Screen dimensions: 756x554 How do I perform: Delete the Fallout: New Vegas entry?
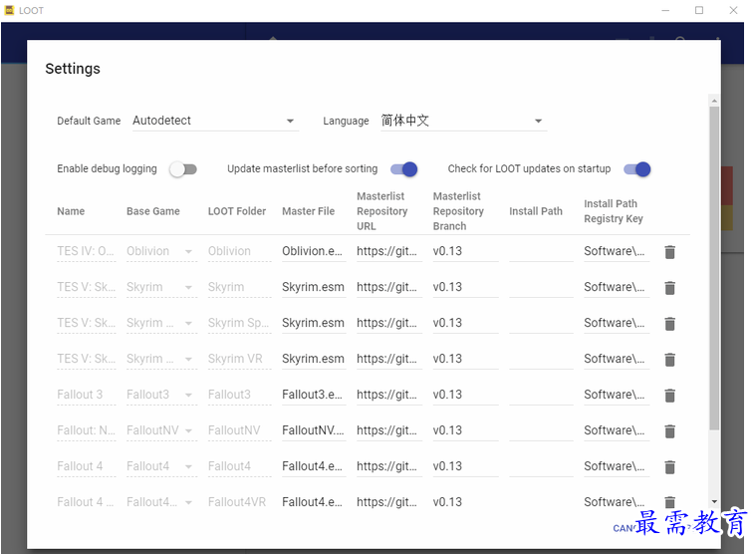[x=669, y=431]
